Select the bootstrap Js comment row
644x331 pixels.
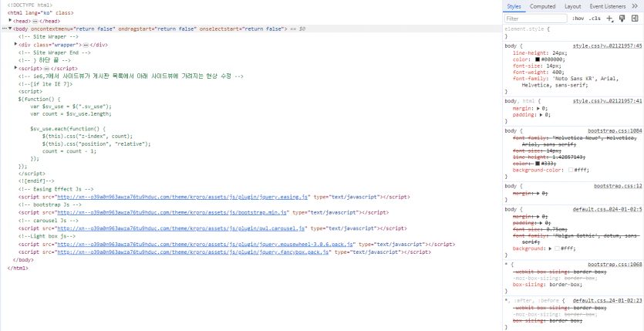pyautogui.click(x=49, y=205)
